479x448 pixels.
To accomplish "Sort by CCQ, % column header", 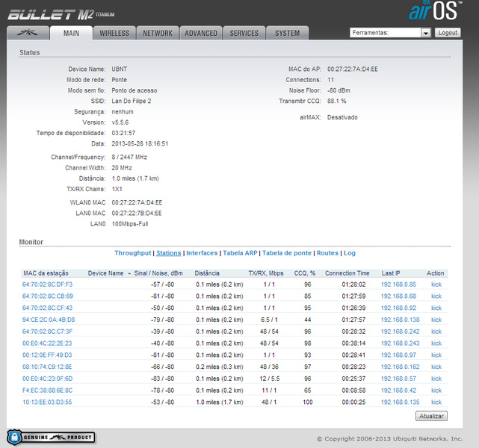I will coord(305,273).
